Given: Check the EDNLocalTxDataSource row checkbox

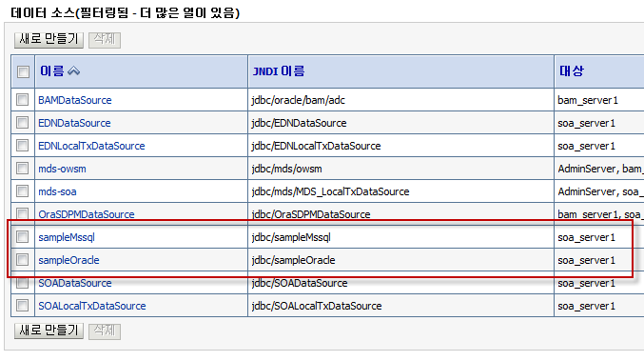Looking at the screenshot, I should [23, 146].
